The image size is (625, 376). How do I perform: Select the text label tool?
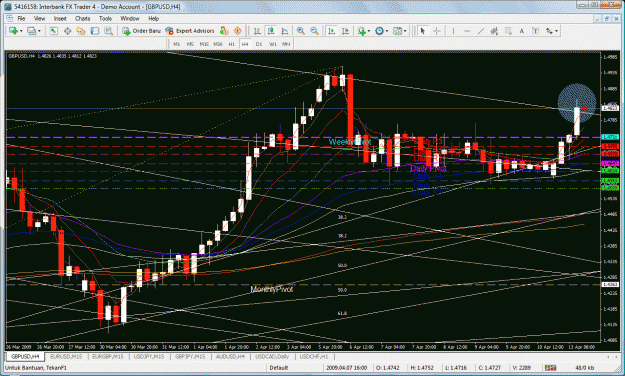(535, 31)
